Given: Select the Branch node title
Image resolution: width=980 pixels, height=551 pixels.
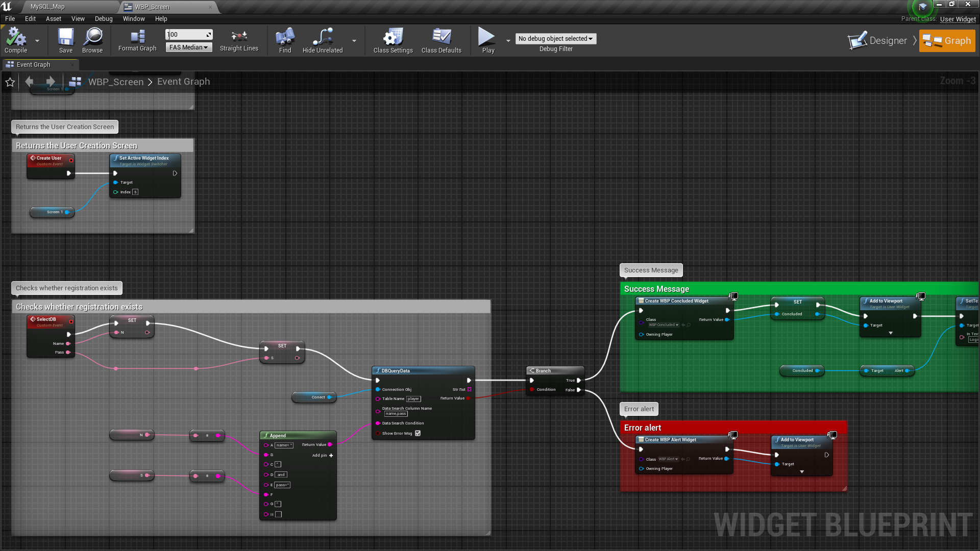Looking at the screenshot, I should [x=555, y=370].
